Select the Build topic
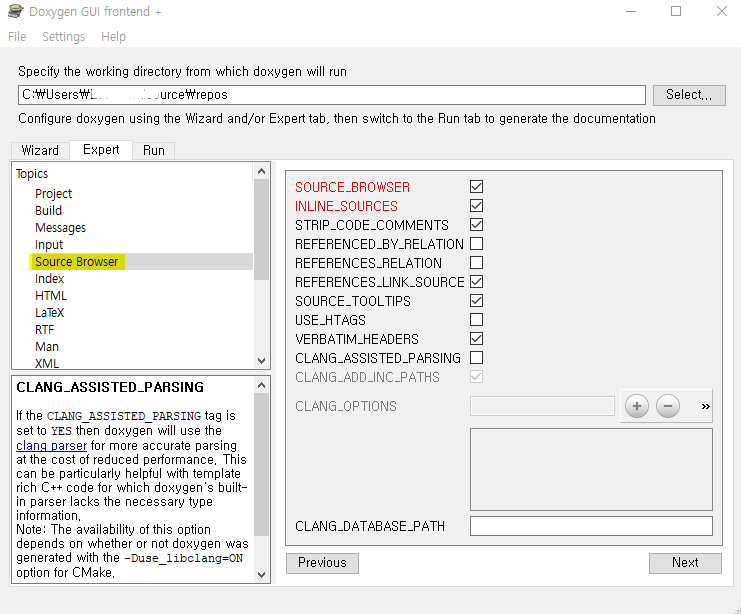The height and width of the screenshot is (614, 741). tap(48, 210)
